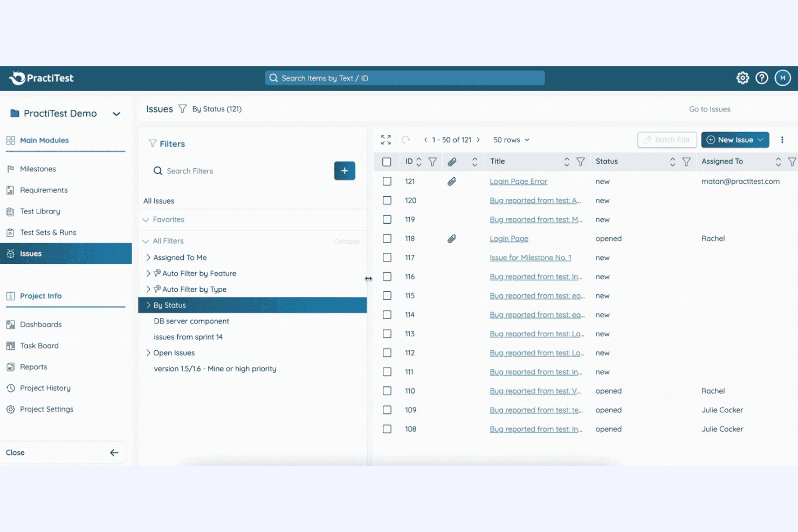798x532 pixels.
Task: Open the user avatar M menu
Action: (783, 78)
